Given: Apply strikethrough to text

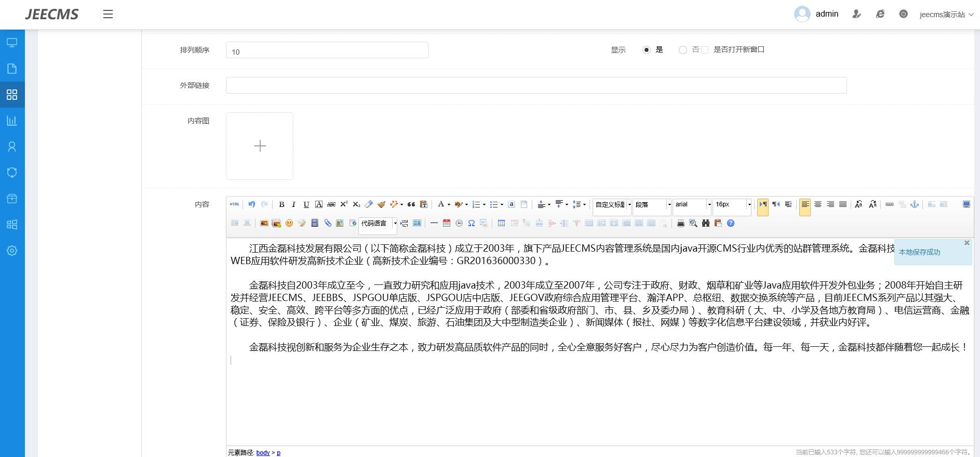Looking at the screenshot, I should [x=331, y=204].
